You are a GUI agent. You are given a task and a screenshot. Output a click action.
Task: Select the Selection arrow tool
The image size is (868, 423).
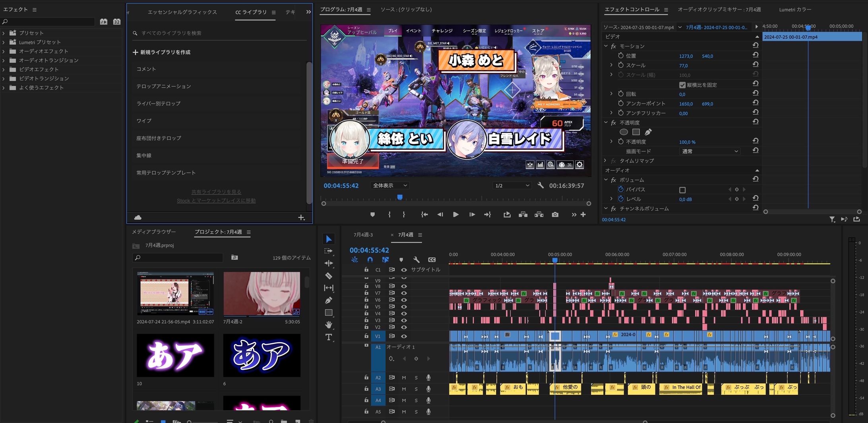coord(329,239)
